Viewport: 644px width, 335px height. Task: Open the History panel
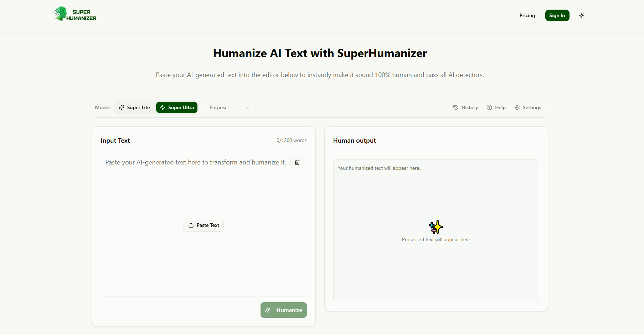pyautogui.click(x=465, y=107)
